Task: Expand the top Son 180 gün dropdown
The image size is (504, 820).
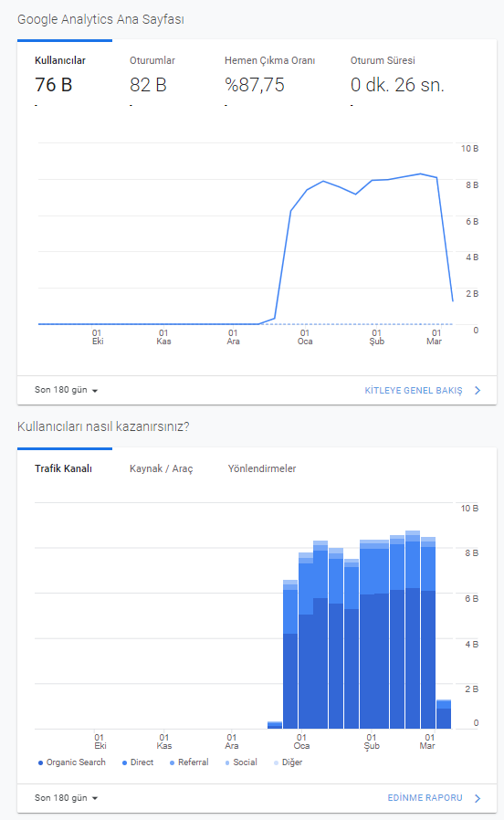Action: [66, 390]
